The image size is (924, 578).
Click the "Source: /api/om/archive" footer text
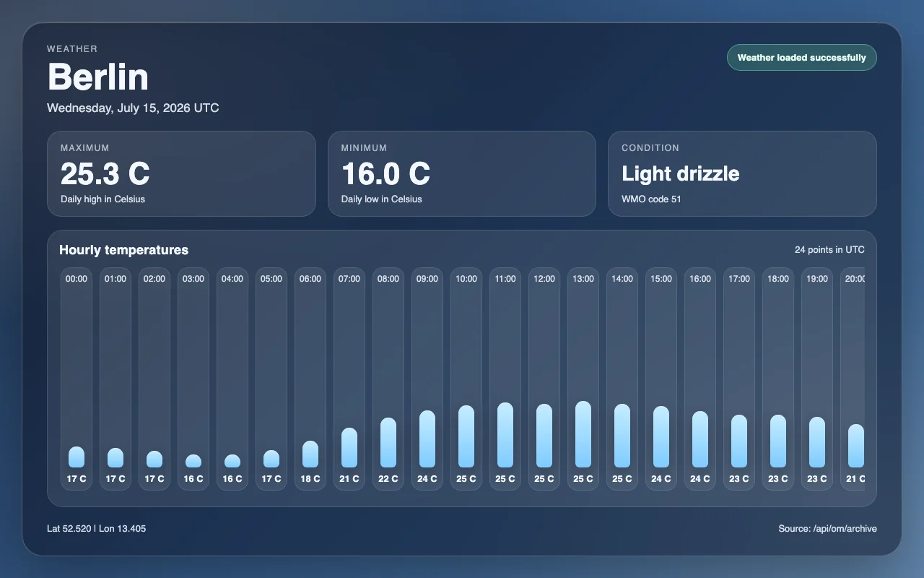(827, 529)
